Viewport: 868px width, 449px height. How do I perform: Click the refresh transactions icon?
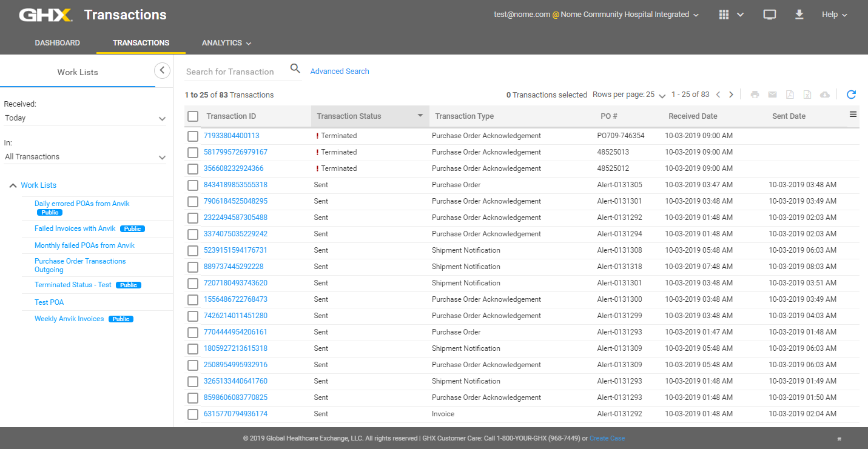[851, 95]
